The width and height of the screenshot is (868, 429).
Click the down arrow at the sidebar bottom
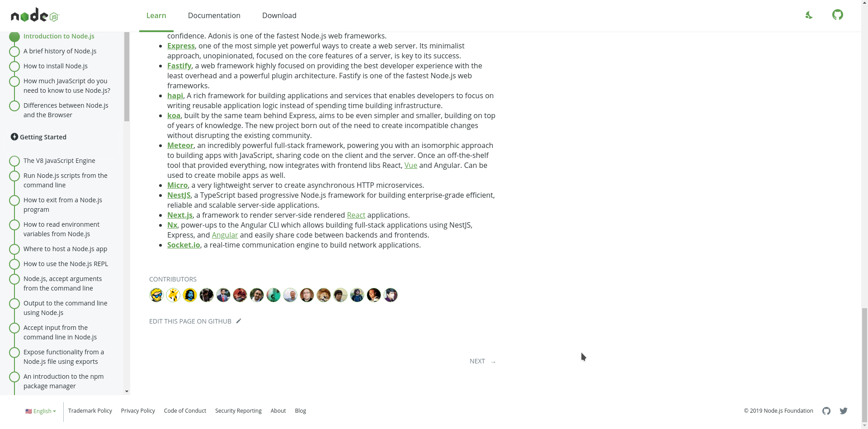pos(127,391)
